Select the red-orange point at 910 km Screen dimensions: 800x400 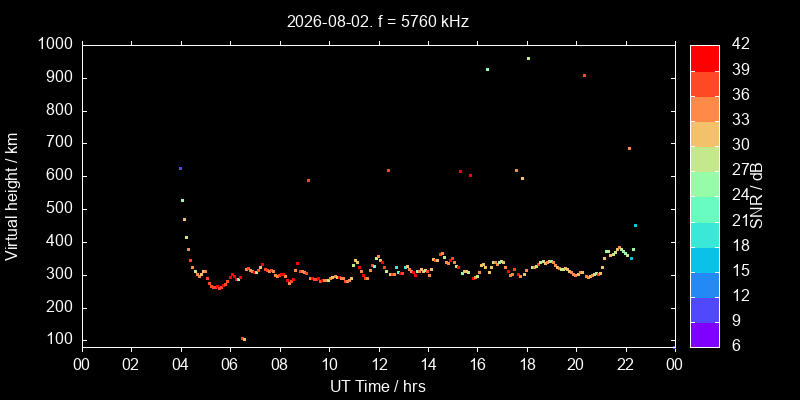584,76
